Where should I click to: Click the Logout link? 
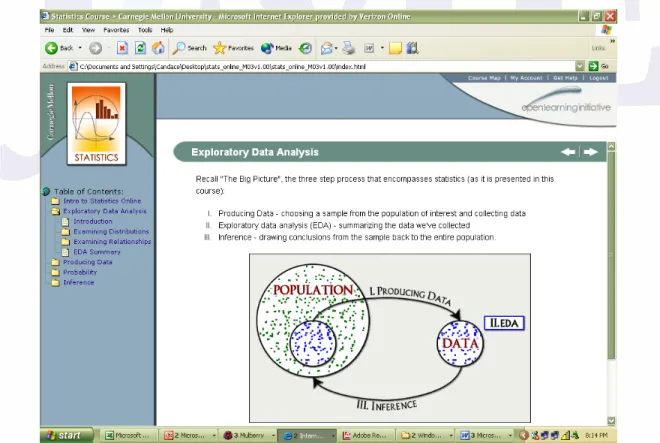point(599,78)
